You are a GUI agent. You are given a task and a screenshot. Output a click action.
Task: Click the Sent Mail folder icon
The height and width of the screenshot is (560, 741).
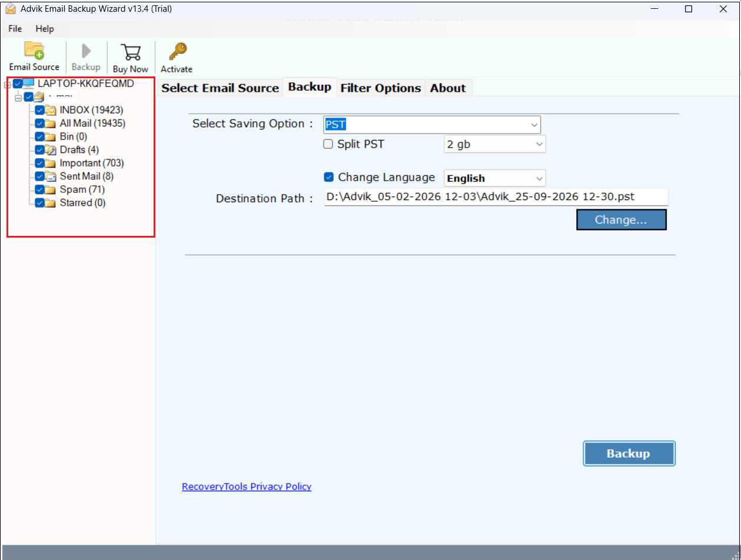51,176
